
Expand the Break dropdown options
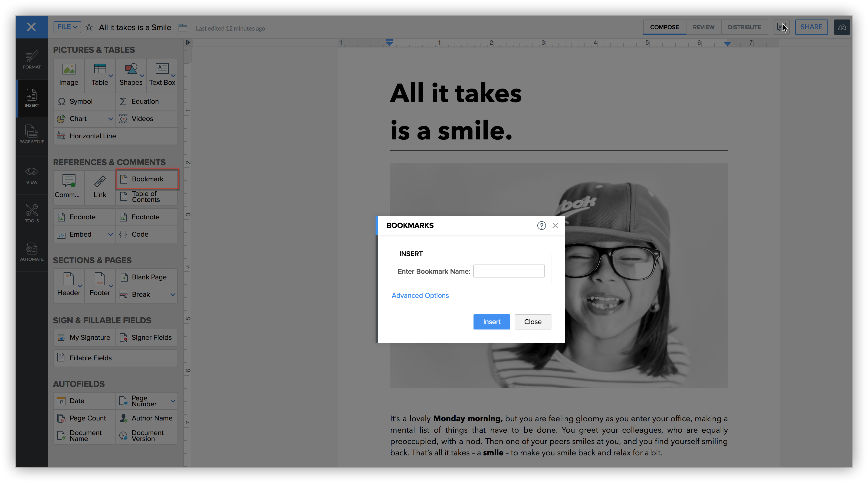(x=173, y=295)
